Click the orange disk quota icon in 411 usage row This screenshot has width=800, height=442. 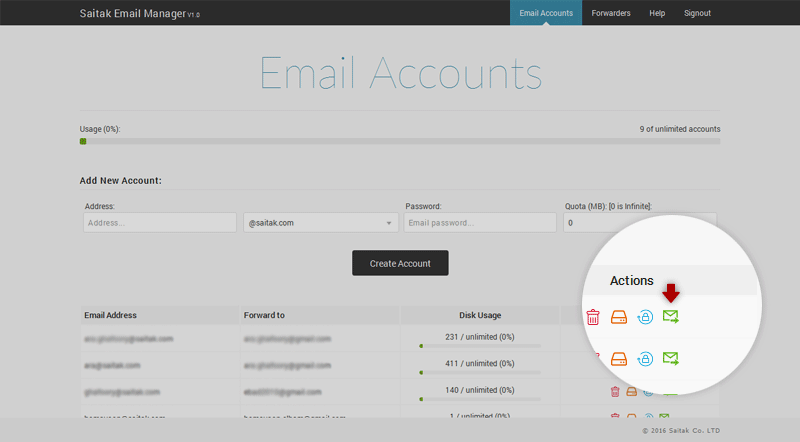point(619,358)
